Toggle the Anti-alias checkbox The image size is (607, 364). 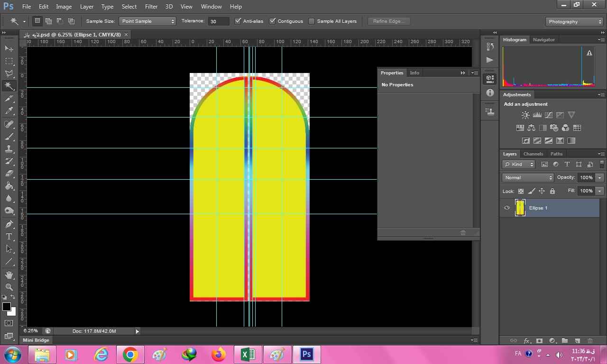coord(238,21)
